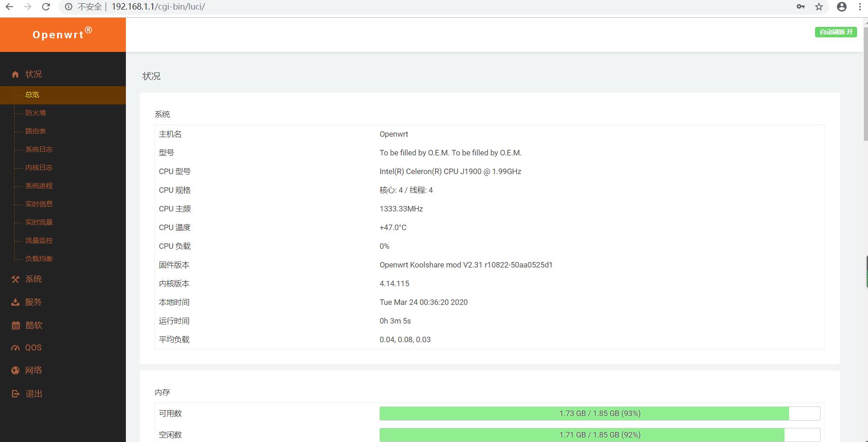This screenshot has width=868, height=442.
Task: Go back with the browser back arrow
Action: pyautogui.click(x=9, y=7)
